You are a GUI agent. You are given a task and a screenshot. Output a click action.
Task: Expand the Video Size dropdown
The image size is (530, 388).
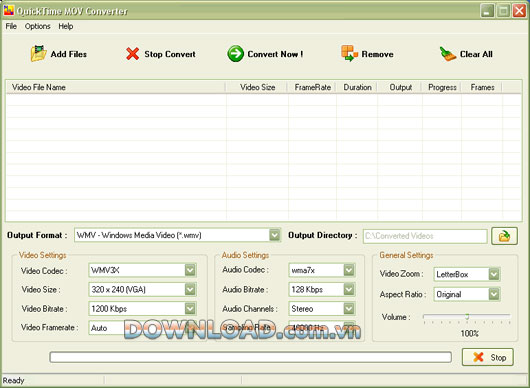coord(190,289)
